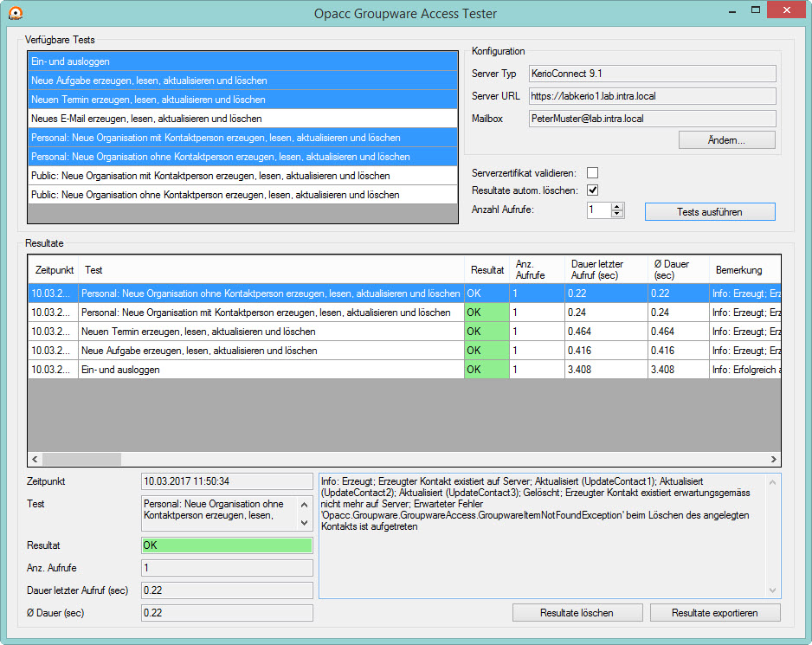Click the Zeitpunkt detail field 10.03.2017 11:50:34

227,481
